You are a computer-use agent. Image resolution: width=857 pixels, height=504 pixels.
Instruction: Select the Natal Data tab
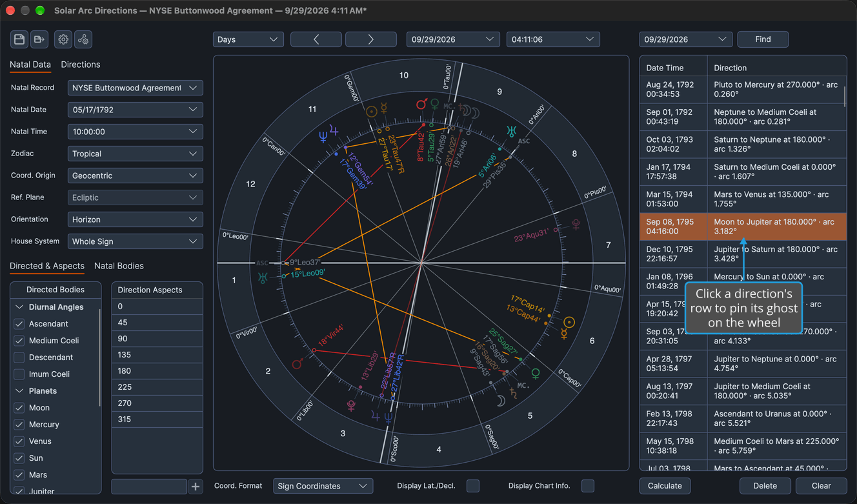click(30, 65)
